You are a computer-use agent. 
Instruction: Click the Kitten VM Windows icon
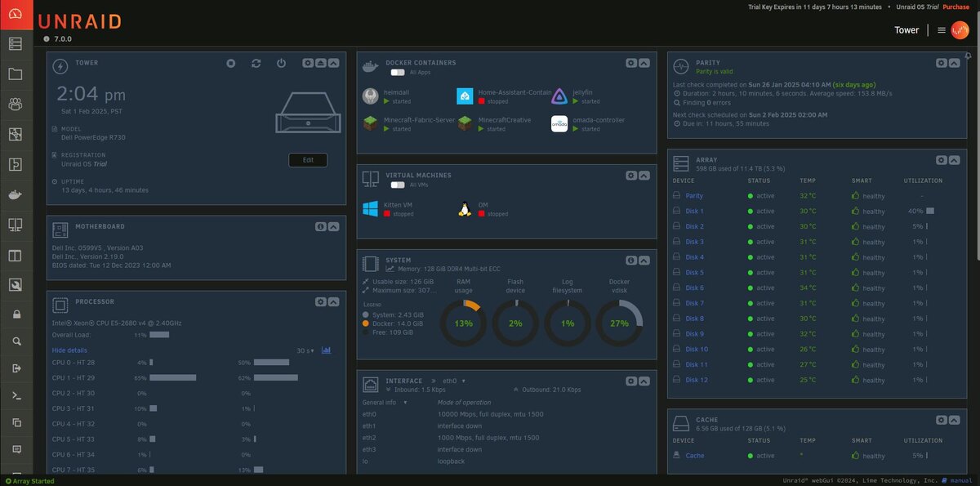(x=370, y=209)
